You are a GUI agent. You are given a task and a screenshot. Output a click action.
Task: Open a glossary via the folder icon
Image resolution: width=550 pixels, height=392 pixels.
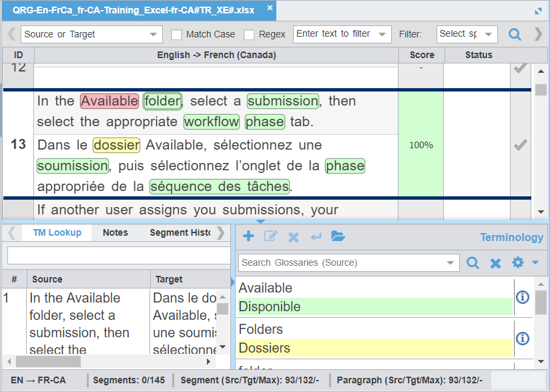pos(338,236)
